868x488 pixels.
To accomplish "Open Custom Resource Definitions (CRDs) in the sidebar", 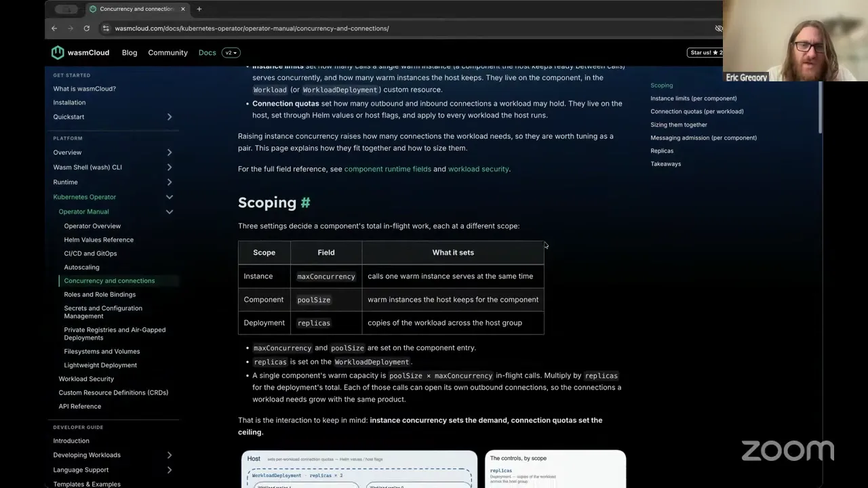I will (113, 392).
